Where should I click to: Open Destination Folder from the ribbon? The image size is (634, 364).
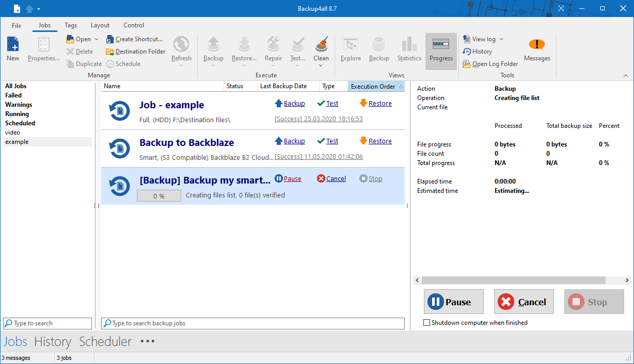pos(136,52)
